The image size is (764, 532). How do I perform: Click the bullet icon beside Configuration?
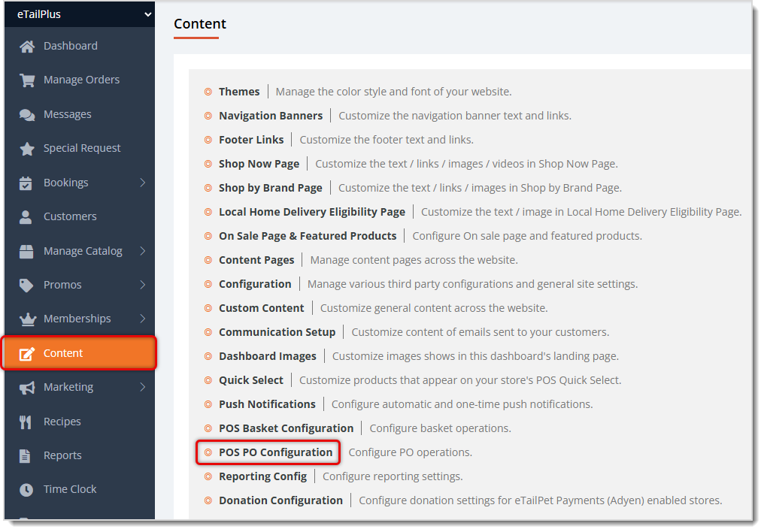(x=208, y=284)
